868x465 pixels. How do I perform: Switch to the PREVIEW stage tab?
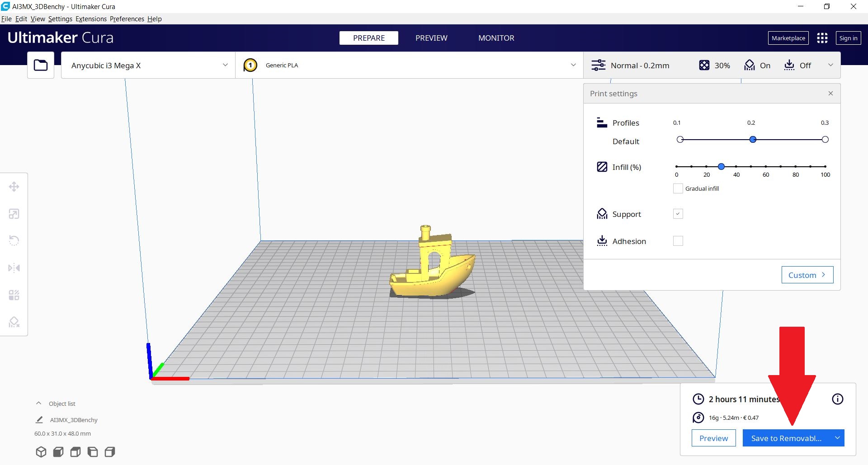[431, 38]
